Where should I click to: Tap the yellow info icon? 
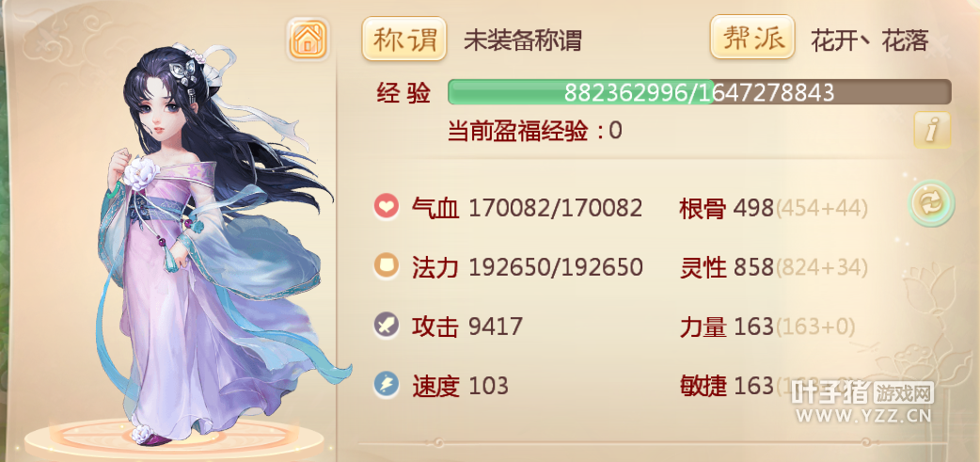point(932,130)
